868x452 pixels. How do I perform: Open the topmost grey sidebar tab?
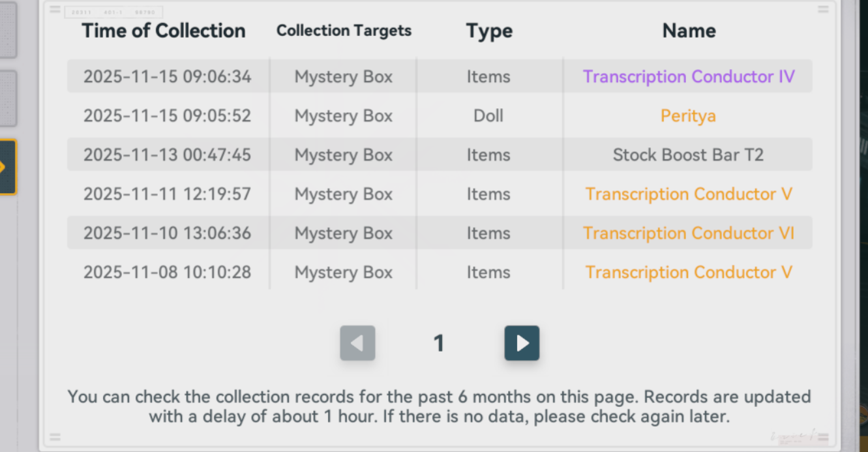[8, 29]
